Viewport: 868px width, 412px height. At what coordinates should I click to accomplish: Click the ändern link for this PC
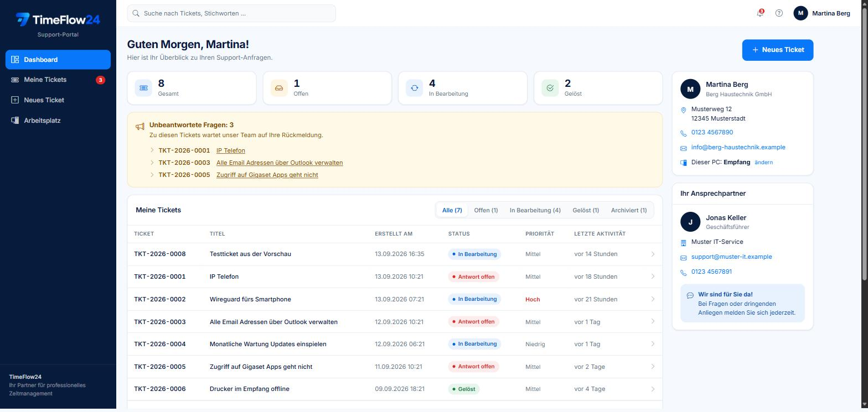(x=763, y=163)
